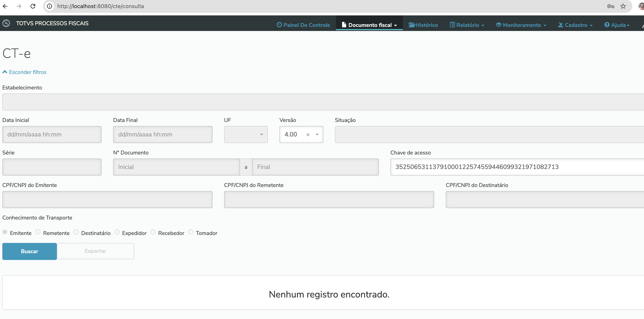Viewport: 644px width, 319px height.
Task: Click the browser back arrow
Action: coord(5,6)
